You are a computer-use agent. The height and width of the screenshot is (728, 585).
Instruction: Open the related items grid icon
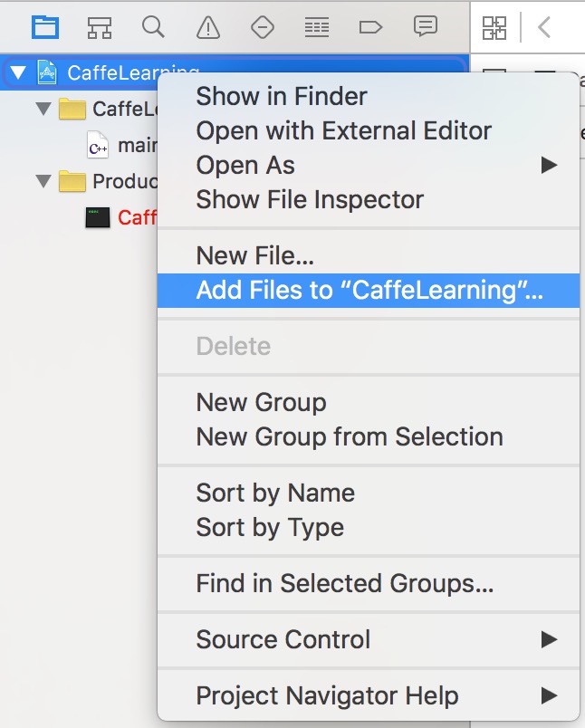(x=494, y=28)
